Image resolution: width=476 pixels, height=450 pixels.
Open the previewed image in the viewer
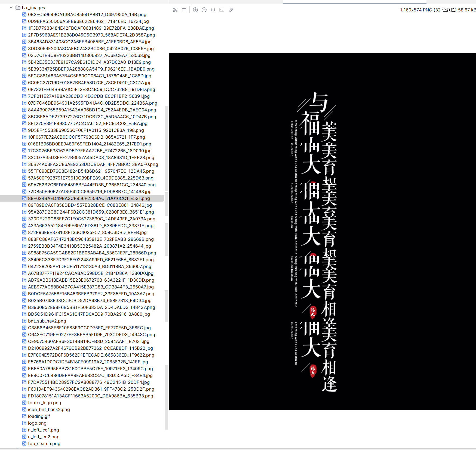point(322,232)
